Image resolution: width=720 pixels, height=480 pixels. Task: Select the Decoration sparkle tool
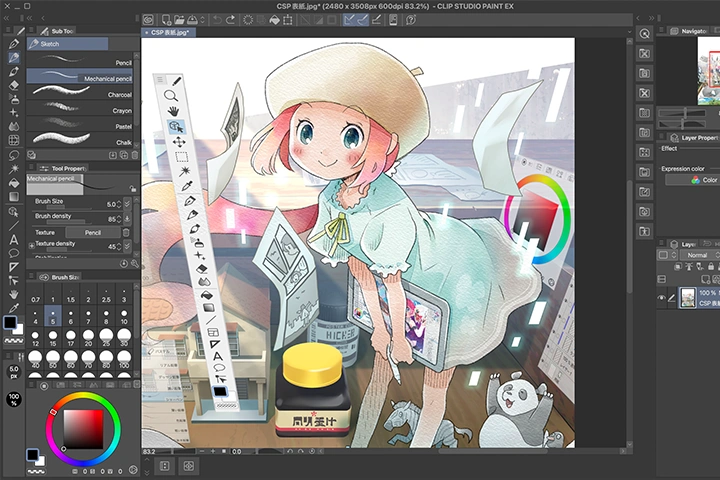coord(14,113)
